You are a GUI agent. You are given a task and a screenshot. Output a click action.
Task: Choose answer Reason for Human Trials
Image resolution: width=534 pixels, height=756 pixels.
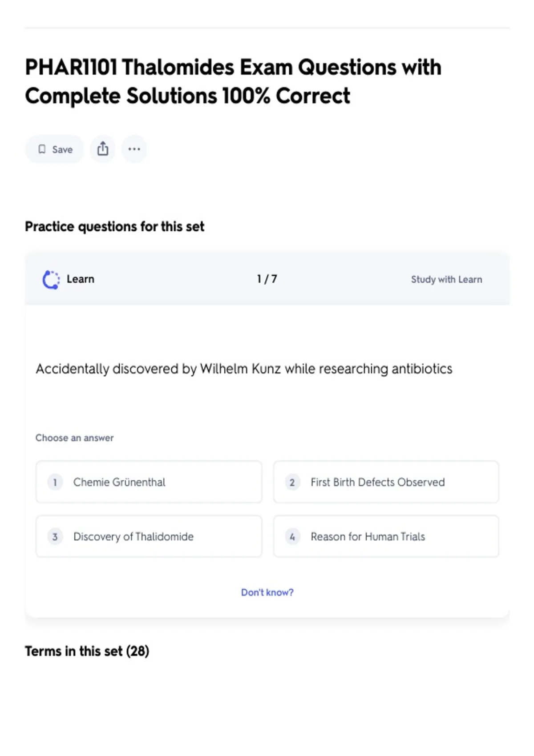click(386, 536)
